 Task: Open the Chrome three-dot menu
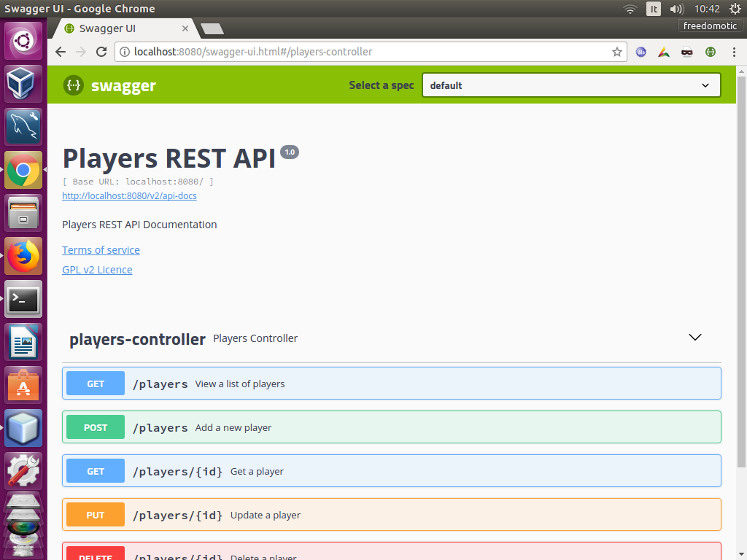tap(734, 52)
